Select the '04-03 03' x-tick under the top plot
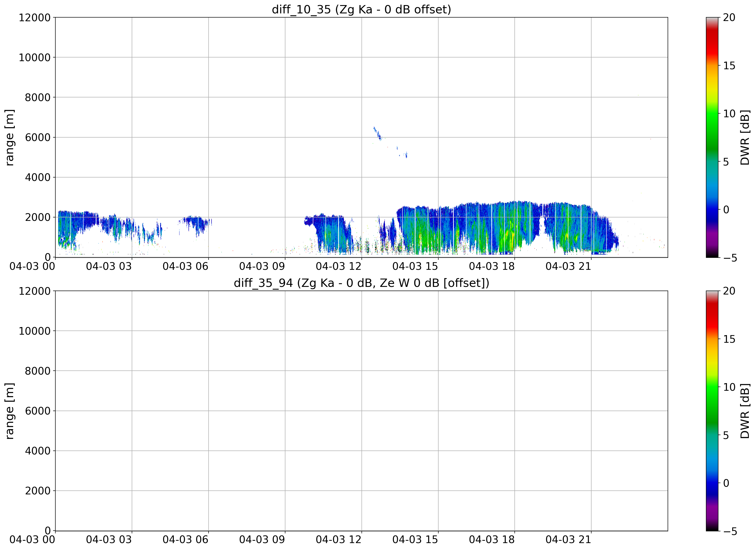The width and height of the screenshot is (756, 550). tap(109, 266)
